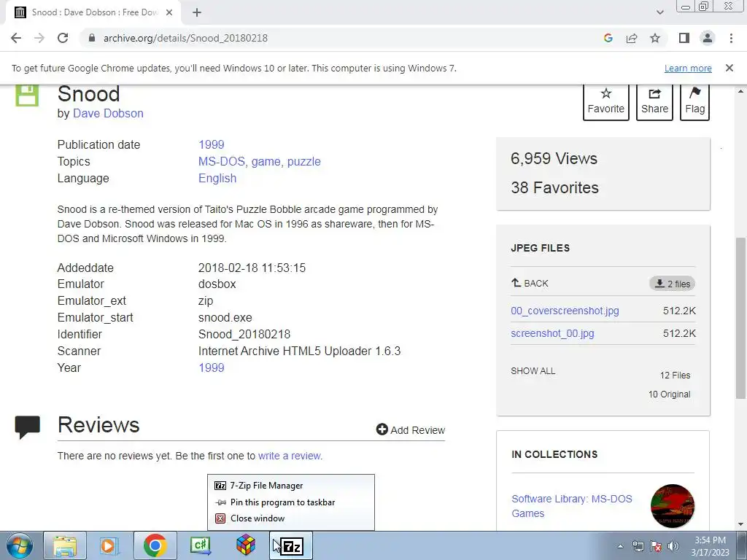Dismiss the Chrome update notification bar
747x560 pixels.
click(x=729, y=68)
